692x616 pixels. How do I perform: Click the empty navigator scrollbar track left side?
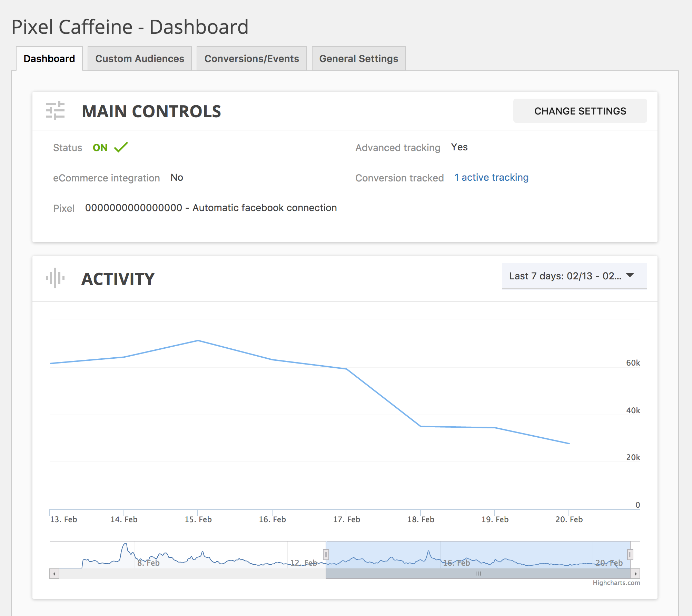pyautogui.click(x=190, y=574)
